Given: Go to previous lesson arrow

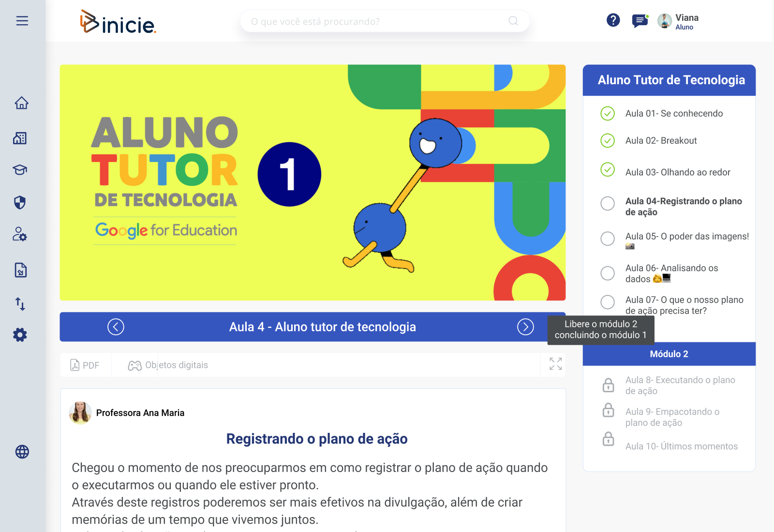Looking at the screenshot, I should (x=116, y=327).
